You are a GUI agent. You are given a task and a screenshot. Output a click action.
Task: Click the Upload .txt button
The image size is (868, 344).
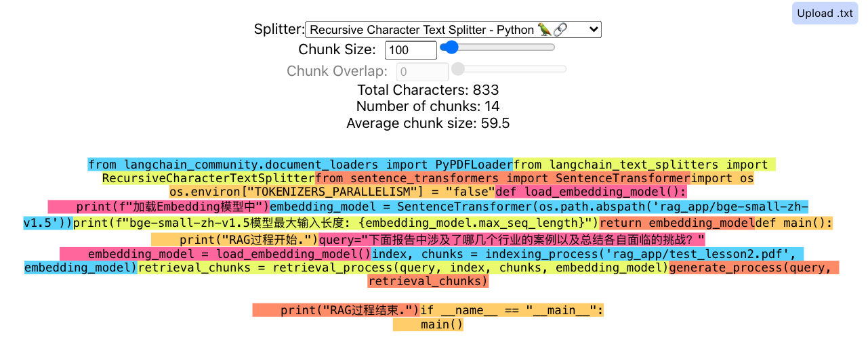pyautogui.click(x=824, y=14)
